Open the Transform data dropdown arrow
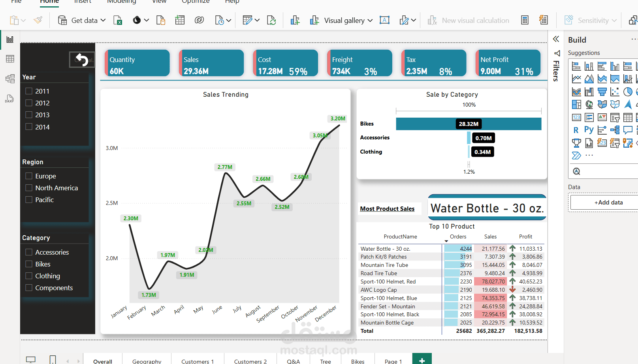 pos(257,20)
